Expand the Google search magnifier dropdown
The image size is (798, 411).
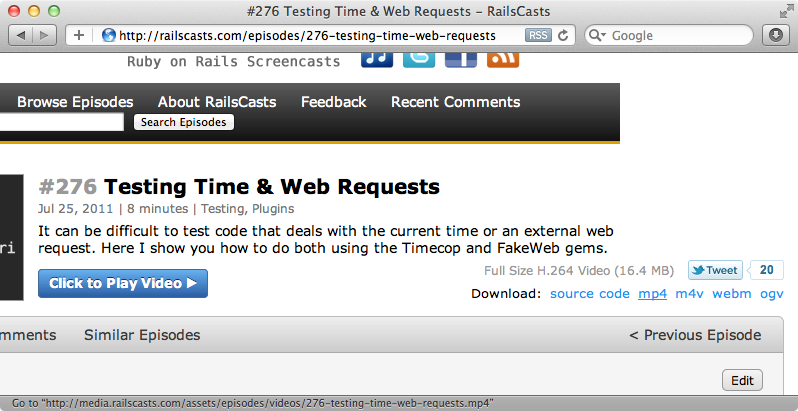597,36
